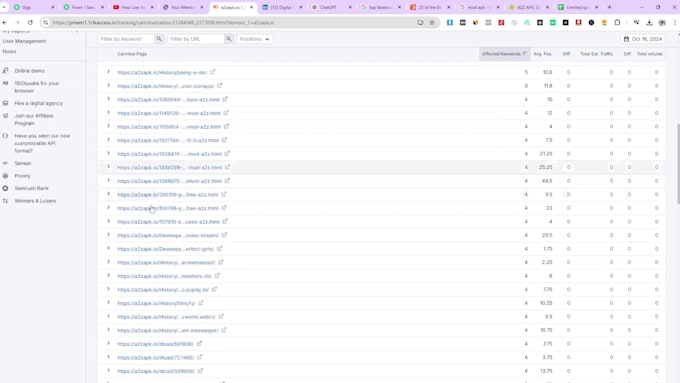The width and height of the screenshot is (680, 383).
Task: Switch to the Untitled spreadsheet browser tab
Action: point(578,7)
